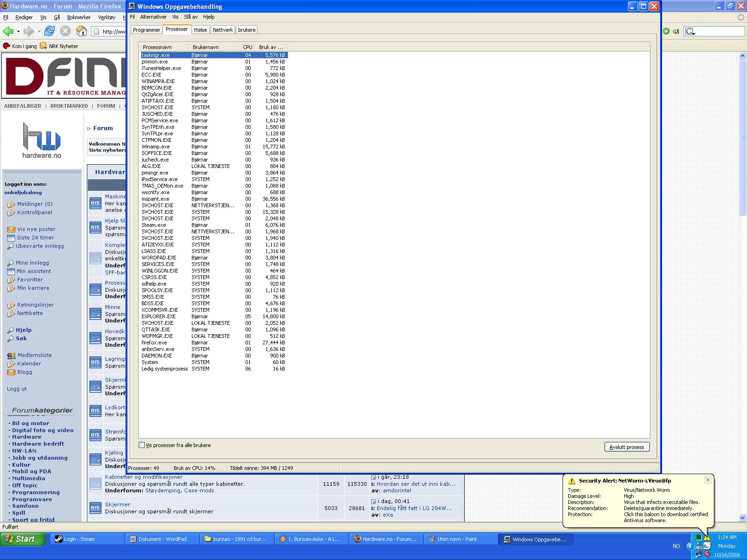Image resolution: width=747 pixels, height=560 pixels.
Task: Open NRK Nyheter RSS bookmark
Action: 59,46
